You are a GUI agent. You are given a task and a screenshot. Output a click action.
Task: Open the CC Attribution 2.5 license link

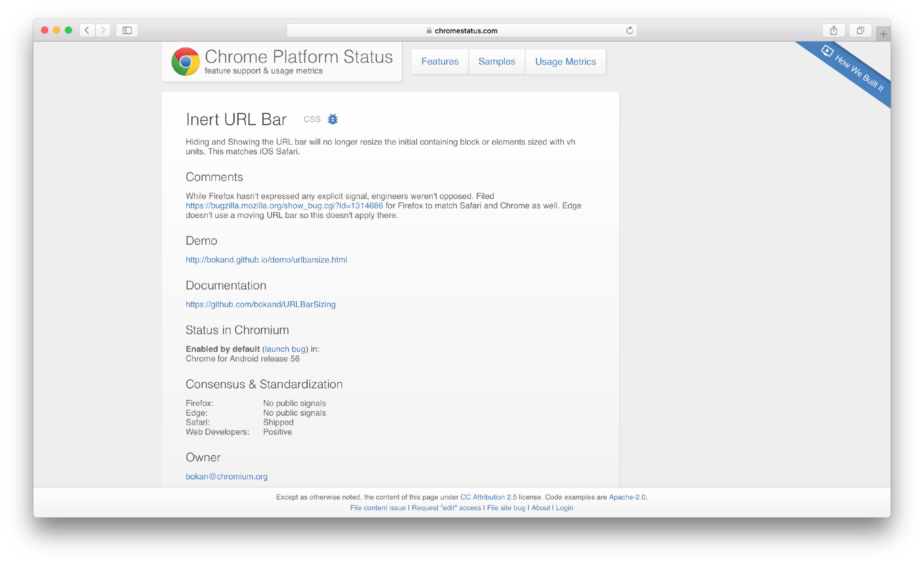click(x=488, y=497)
